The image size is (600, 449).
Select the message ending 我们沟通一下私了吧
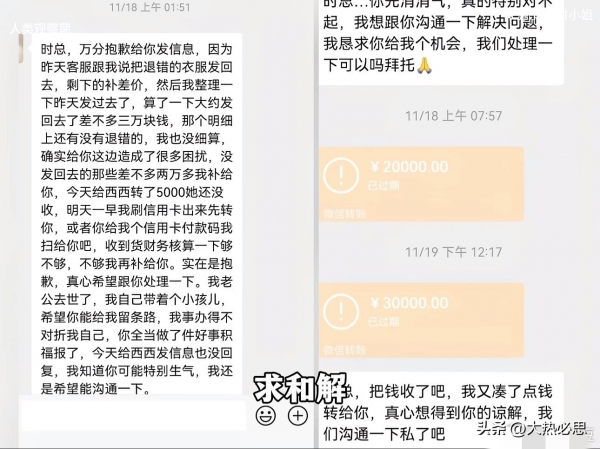[441, 410]
